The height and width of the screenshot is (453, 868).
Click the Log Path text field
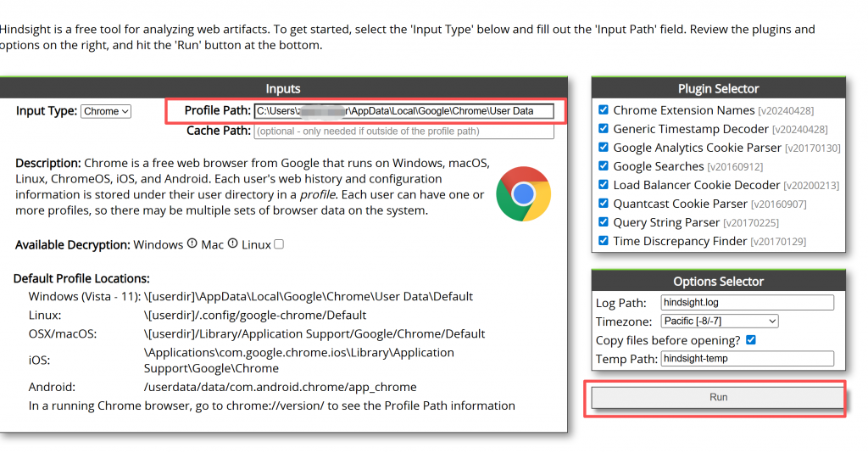click(747, 303)
